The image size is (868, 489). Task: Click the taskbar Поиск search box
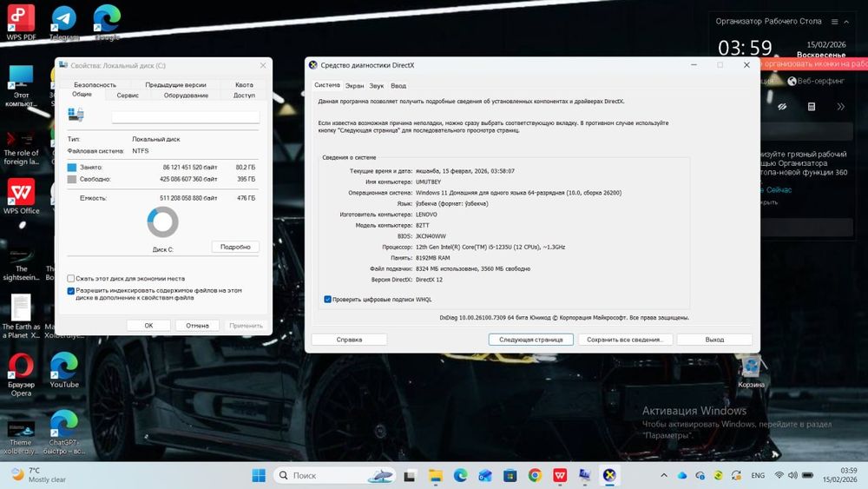335,475
